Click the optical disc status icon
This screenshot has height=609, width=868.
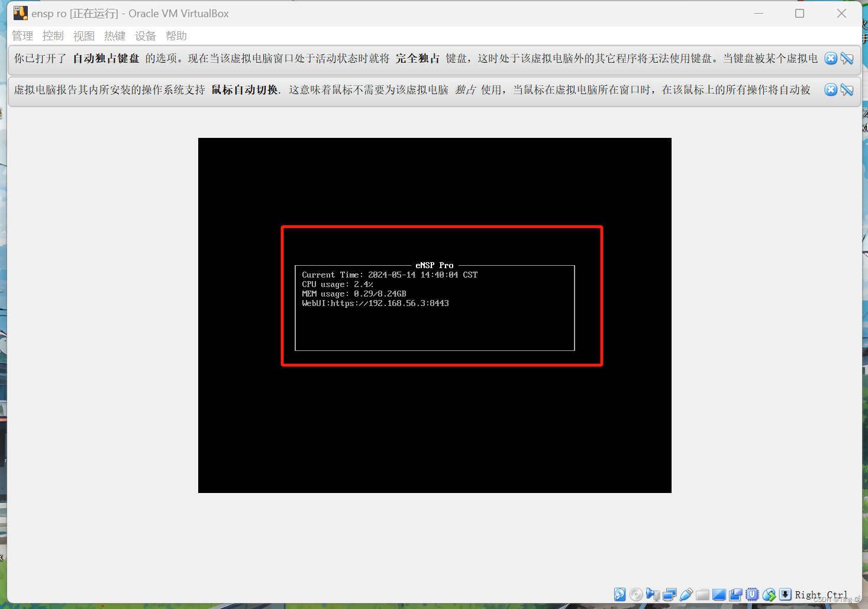pyautogui.click(x=636, y=595)
